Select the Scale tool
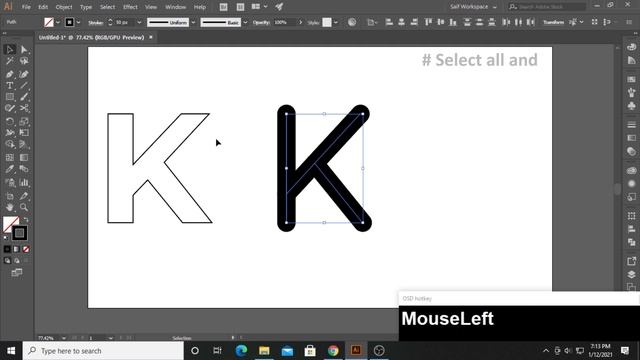 point(24,121)
